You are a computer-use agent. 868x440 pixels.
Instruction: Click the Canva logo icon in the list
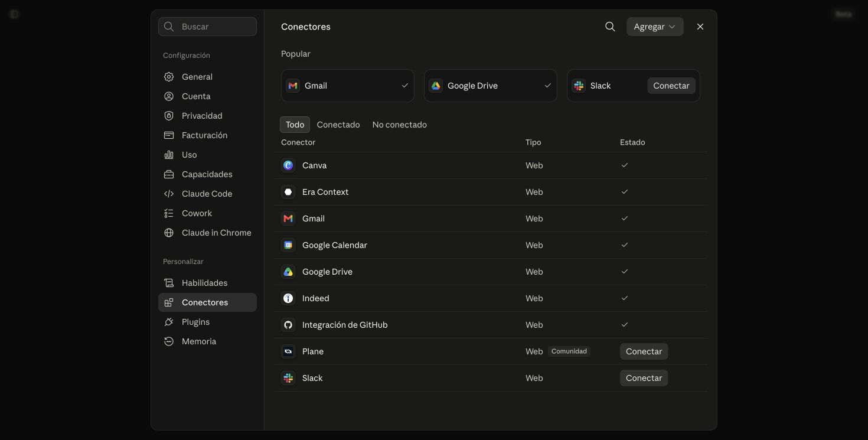click(x=288, y=165)
